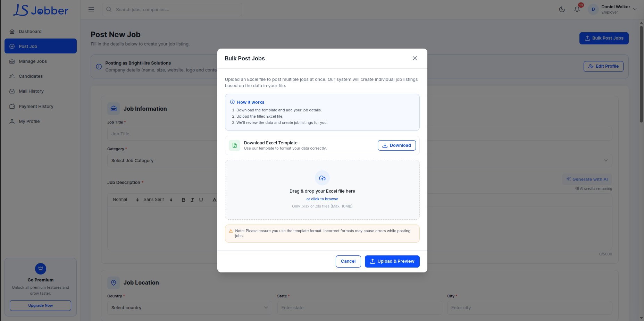
Task: Go to Manage Jobs
Action: tap(41, 61)
